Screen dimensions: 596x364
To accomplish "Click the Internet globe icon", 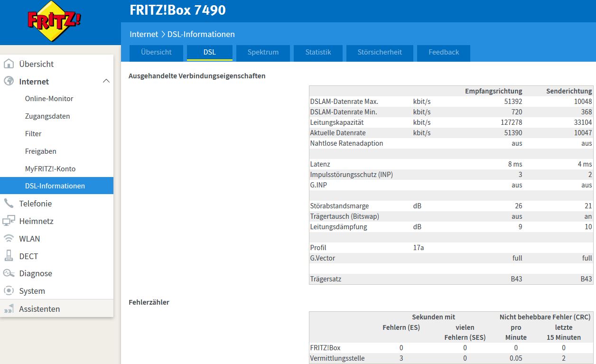I will tap(9, 81).
